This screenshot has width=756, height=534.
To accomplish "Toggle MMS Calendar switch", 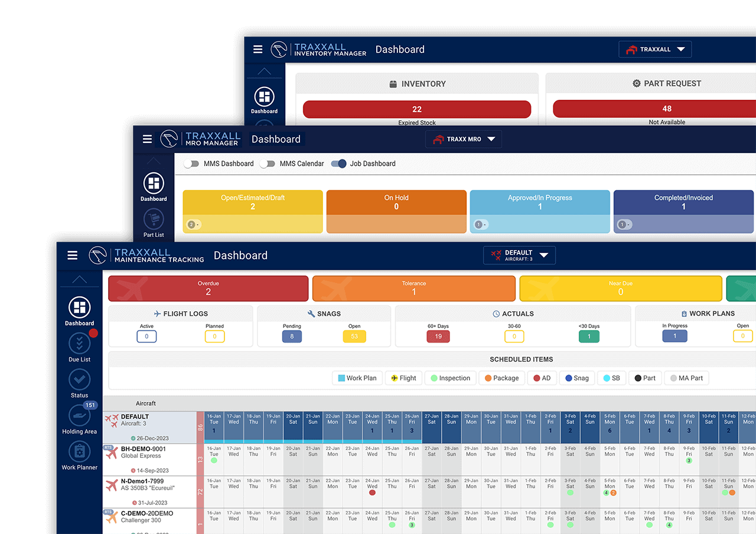I will (268, 164).
